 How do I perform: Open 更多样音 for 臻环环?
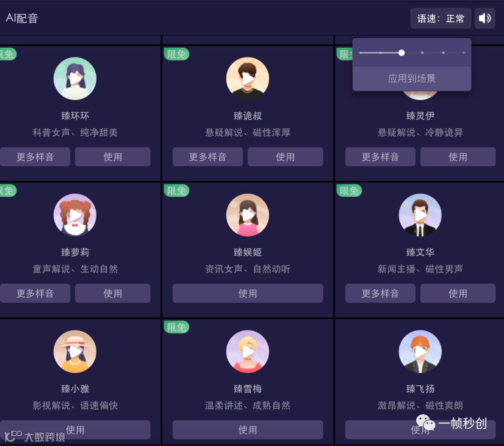point(35,157)
